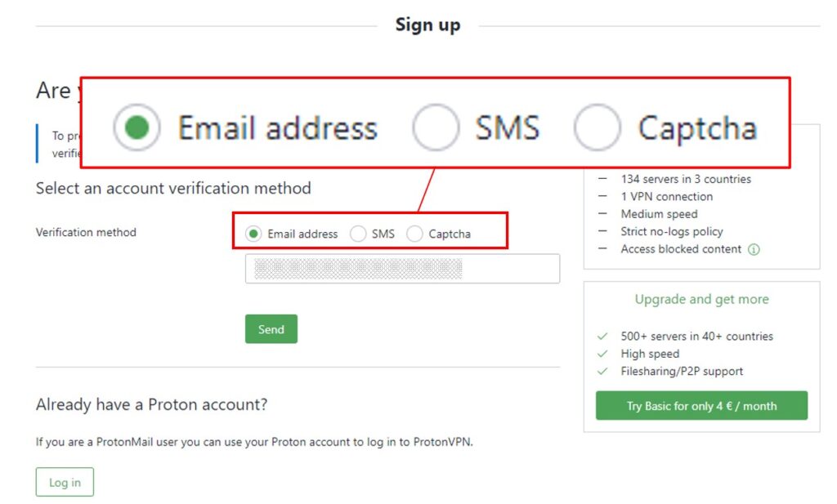Click the Sign up page heading

click(427, 25)
